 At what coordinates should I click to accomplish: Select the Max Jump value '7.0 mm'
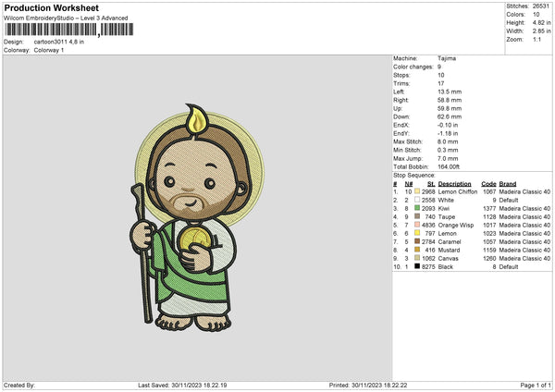point(448,158)
